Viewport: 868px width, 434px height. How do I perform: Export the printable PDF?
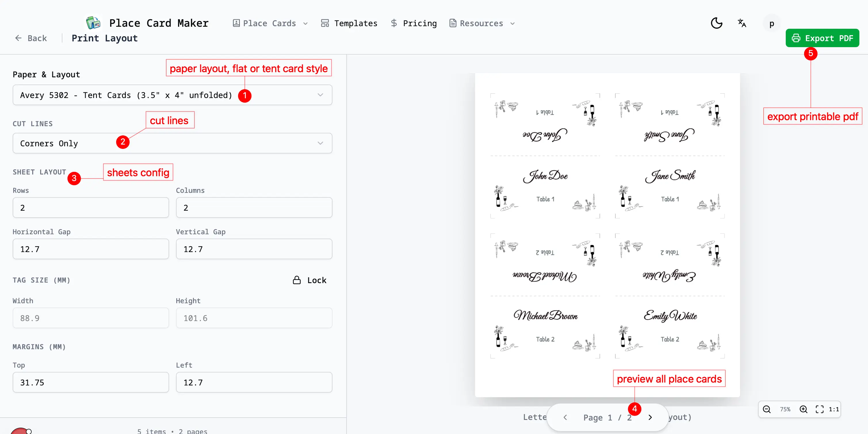click(x=822, y=38)
